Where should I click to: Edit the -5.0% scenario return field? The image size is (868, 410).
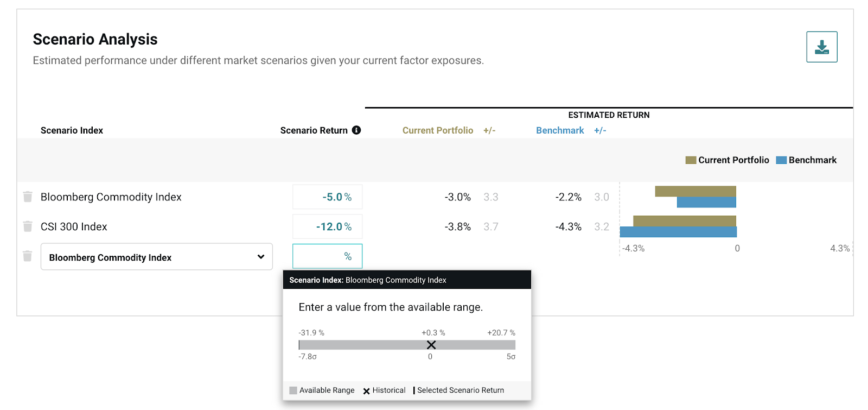[328, 197]
